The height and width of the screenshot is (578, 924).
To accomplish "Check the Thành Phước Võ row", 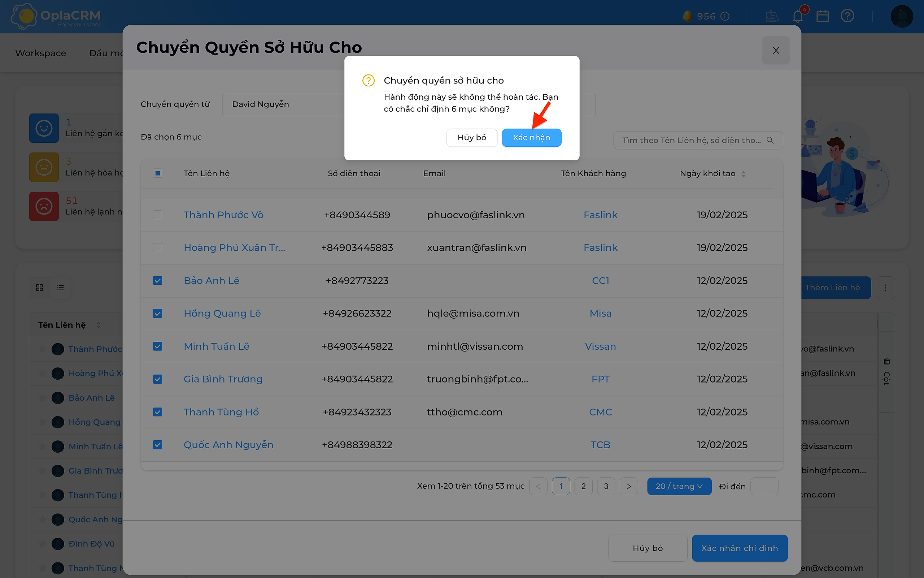I will [x=157, y=215].
